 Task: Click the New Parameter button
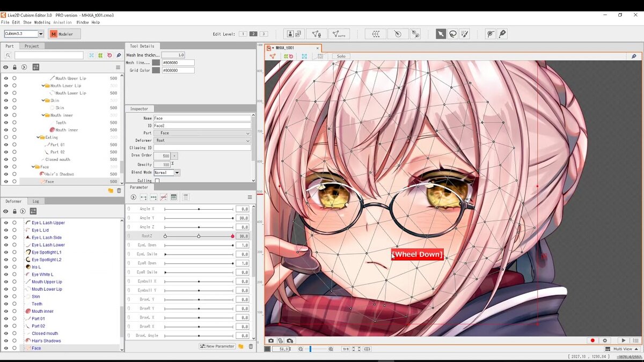[217, 346]
